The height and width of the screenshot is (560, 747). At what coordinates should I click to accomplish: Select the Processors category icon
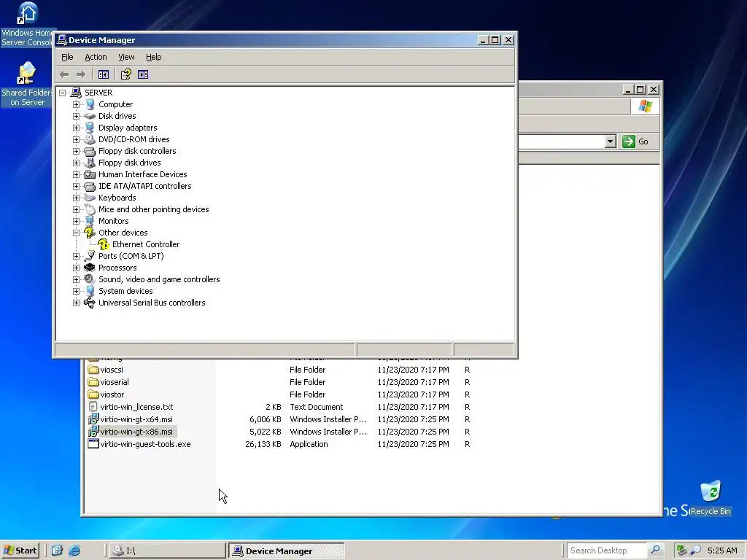click(x=90, y=268)
